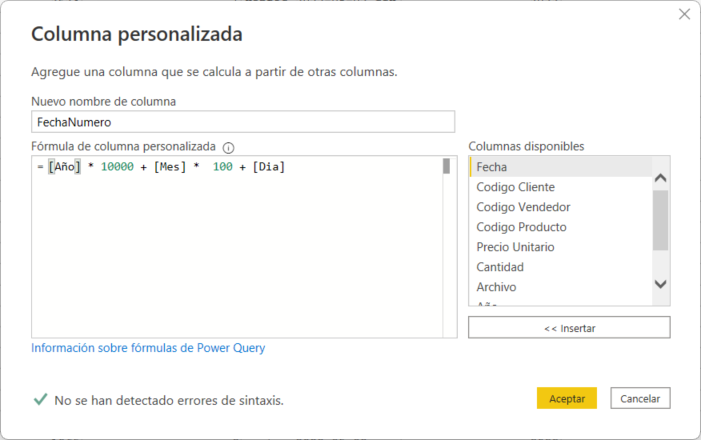701x440 pixels.
Task: Select Archivo column in list
Action: (x=561, y=287)
